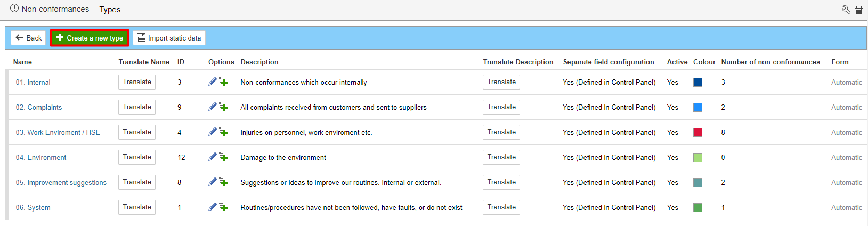
Task: Click the printer icon
Action: 859,10
